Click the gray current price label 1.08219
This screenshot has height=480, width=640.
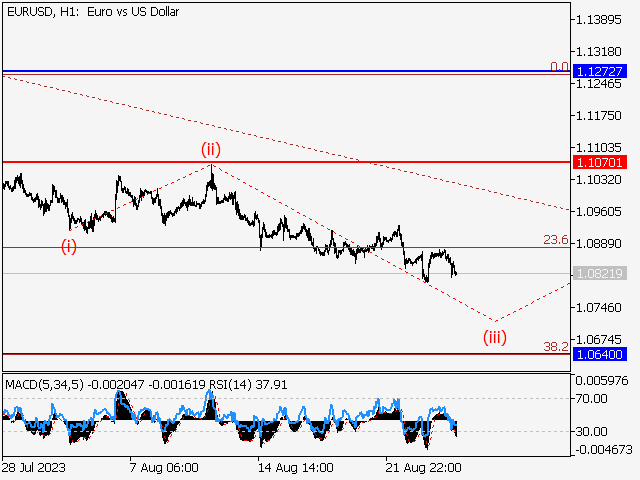click(x=600, y=273)
